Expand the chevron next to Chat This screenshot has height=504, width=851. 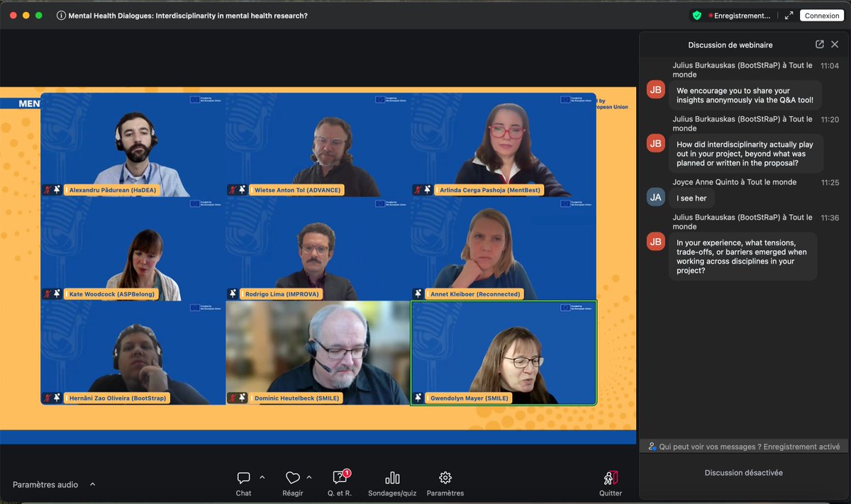pos(262,477)
